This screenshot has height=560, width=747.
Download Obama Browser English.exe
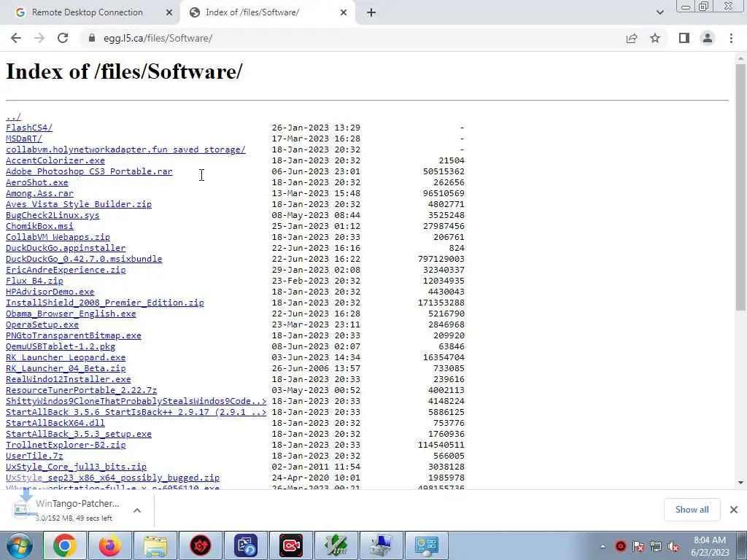[71, 314]
